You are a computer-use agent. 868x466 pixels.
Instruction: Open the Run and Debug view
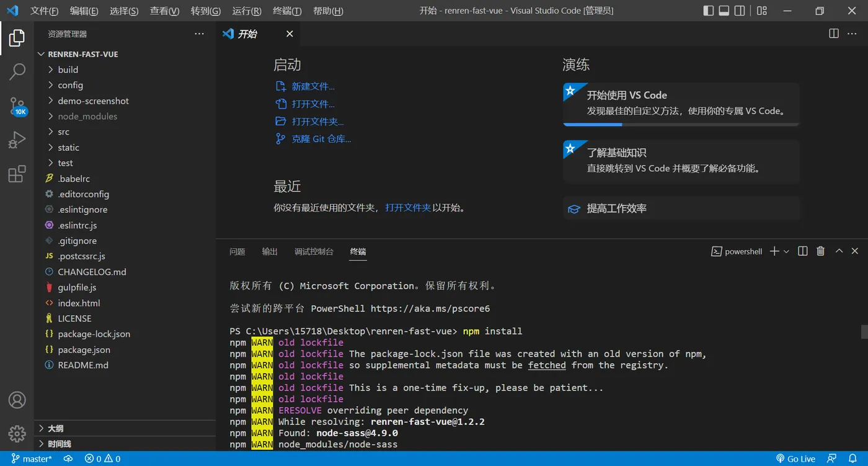coord(17,140)
